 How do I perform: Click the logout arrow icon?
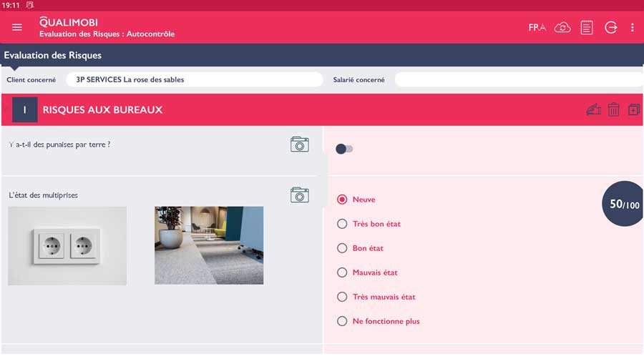pyautogui.click(x=611, y=27)
